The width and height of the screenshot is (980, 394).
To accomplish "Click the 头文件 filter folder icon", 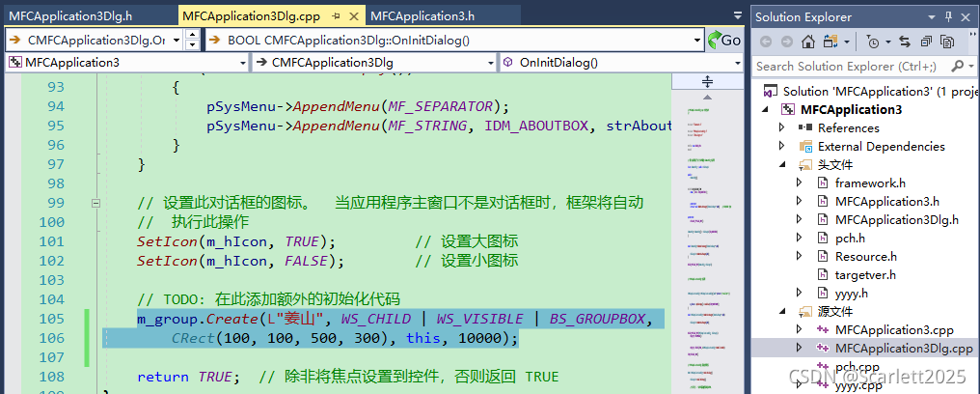I will click(x=805, y=164).
